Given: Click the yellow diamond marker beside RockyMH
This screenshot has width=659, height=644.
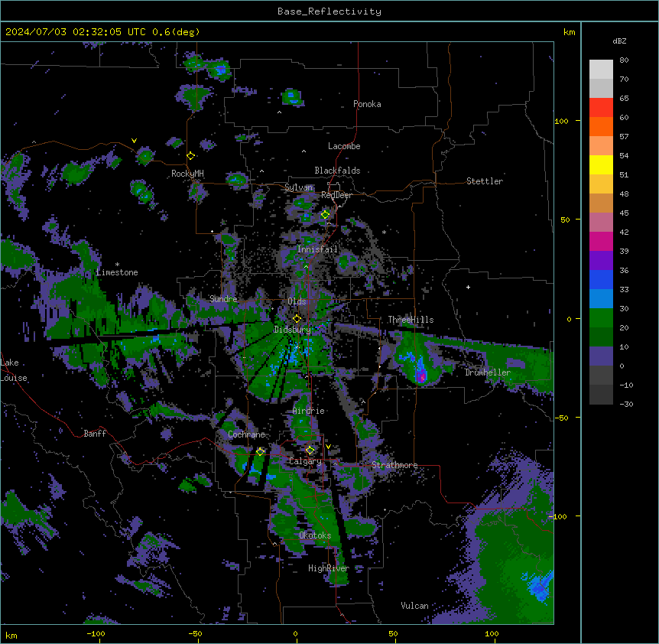Looking at the screenshot, I should (191, 156).
